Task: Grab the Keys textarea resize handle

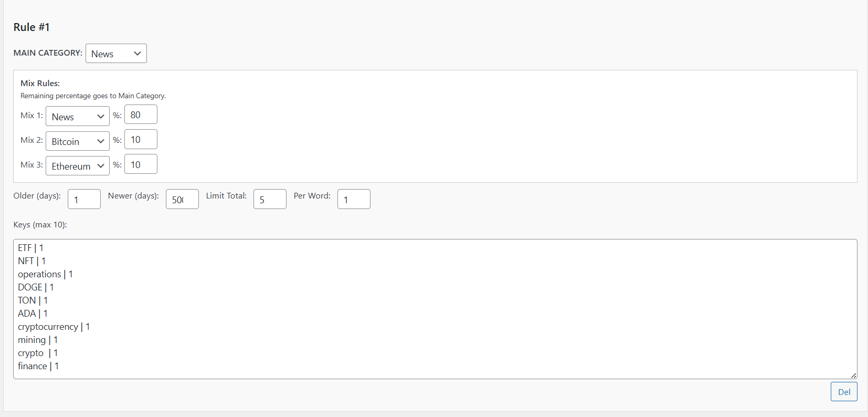Action: click(853, 375)
